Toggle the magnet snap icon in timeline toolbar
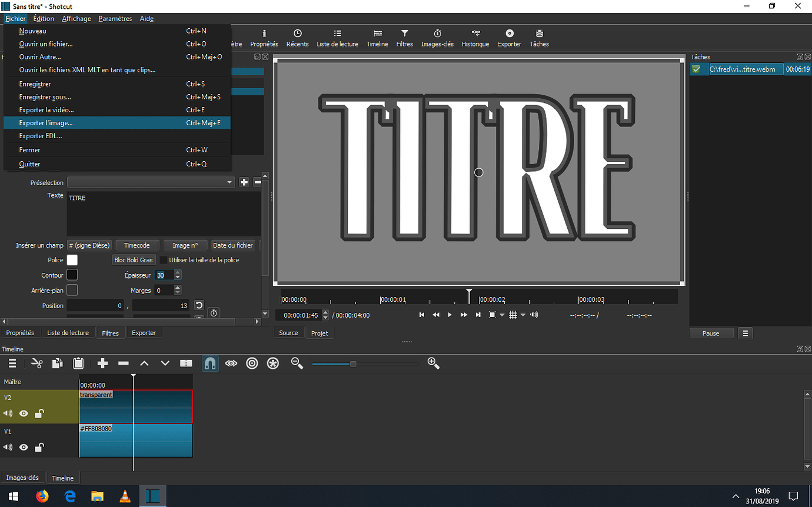The image size is (812, 507). click(210, 363)
